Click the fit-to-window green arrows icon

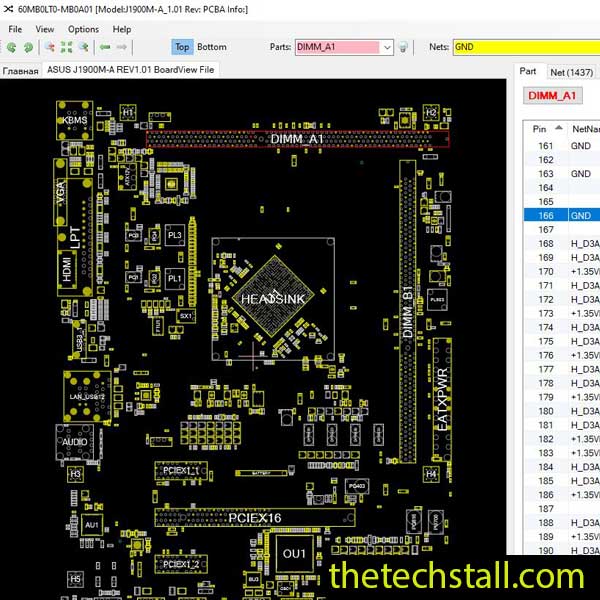pos(66,47)
